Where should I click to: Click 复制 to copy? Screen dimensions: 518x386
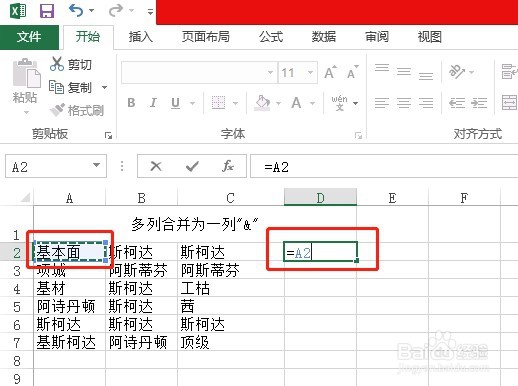click(x=70, y=87)
